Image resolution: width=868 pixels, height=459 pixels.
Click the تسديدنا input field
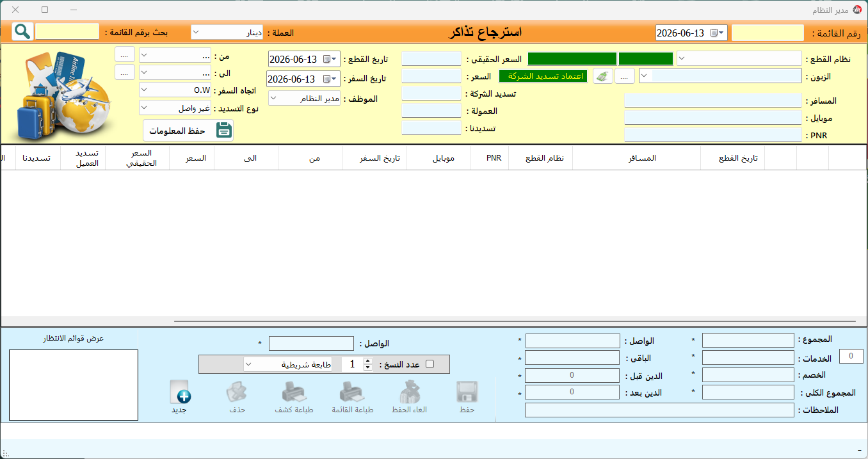tap(431, 128)
